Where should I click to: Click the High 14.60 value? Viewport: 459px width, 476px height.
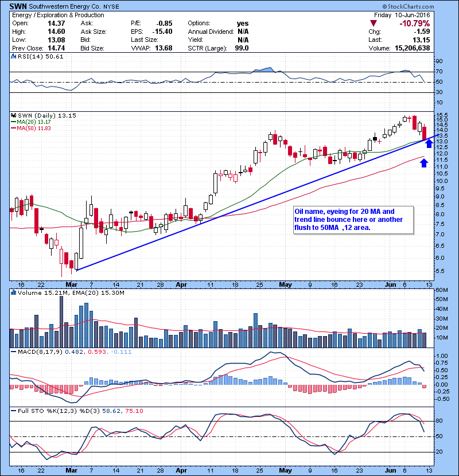click(56, 32)
